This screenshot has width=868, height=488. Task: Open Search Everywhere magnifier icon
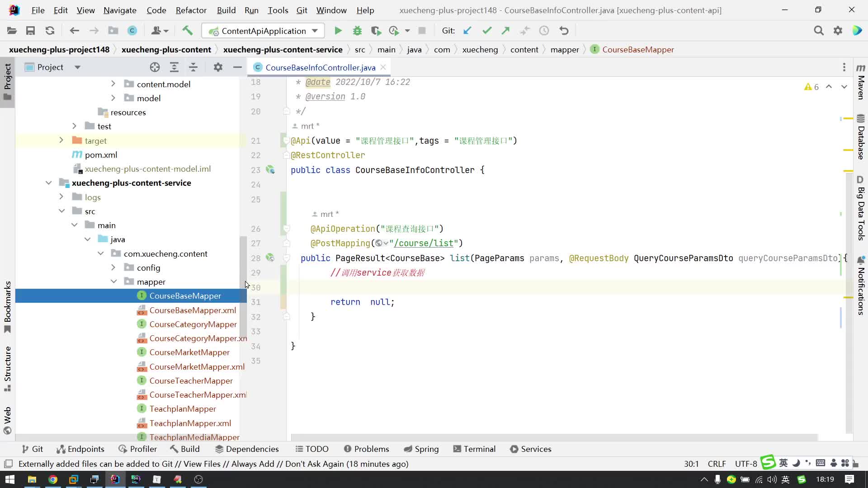click(x=818, y=31)
